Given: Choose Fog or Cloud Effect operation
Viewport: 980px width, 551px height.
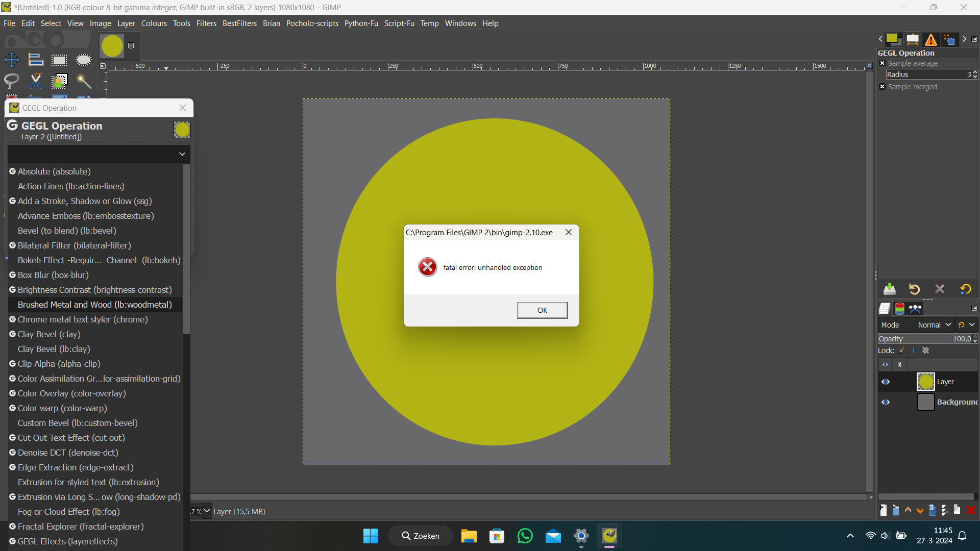Looking at the screenshot, I should [95, 512].
